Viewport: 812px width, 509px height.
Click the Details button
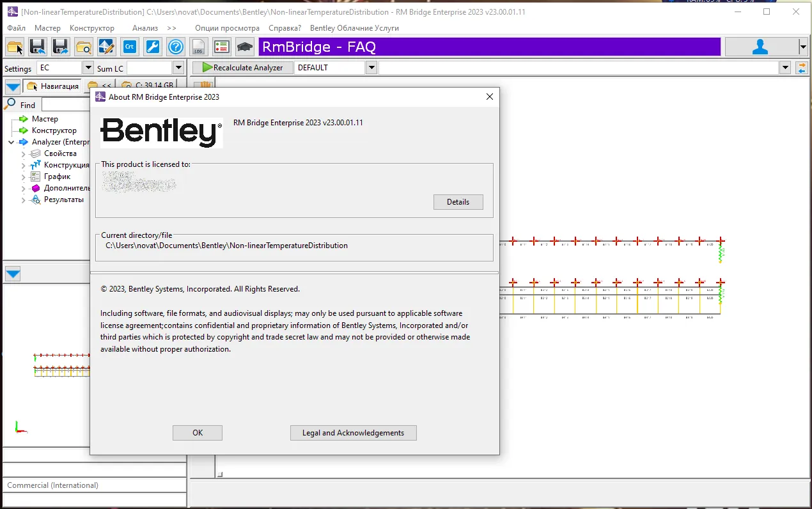(458, 202)
